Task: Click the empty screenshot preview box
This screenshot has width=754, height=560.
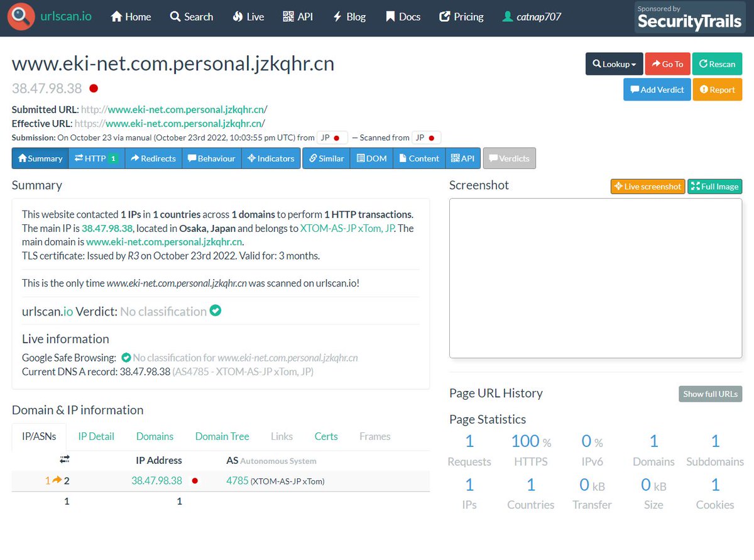Action: (x=596, y=278)
